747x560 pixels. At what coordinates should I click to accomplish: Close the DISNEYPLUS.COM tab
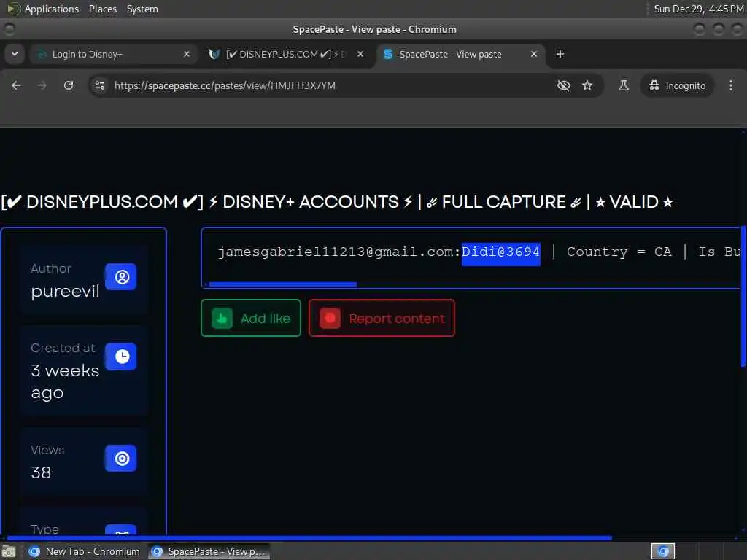coord(360,54)
